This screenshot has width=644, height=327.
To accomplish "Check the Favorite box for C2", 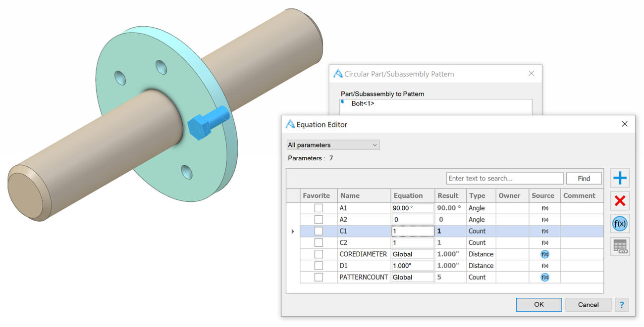I will tap(319, 243).
